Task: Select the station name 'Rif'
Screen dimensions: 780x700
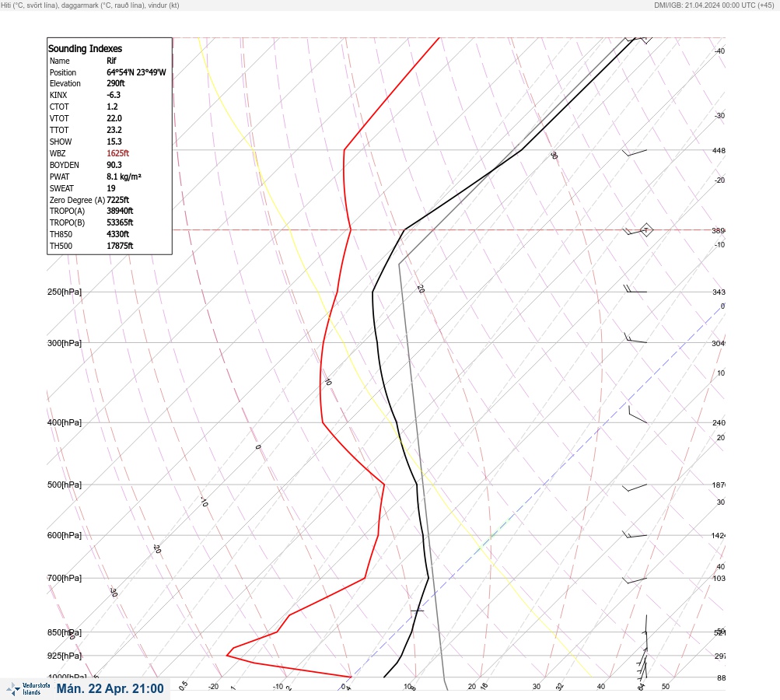Action: 111,61
